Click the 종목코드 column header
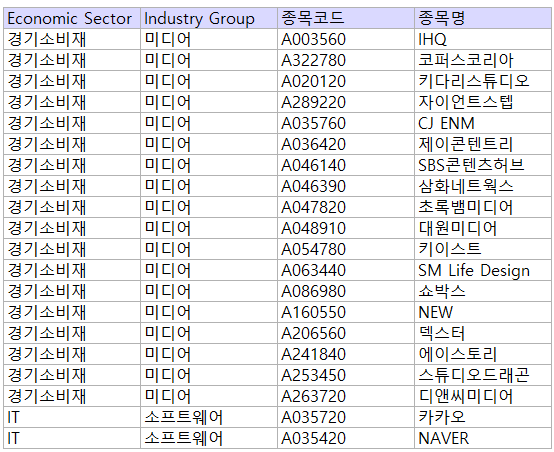Screen dimensions: 554x452 346,18
